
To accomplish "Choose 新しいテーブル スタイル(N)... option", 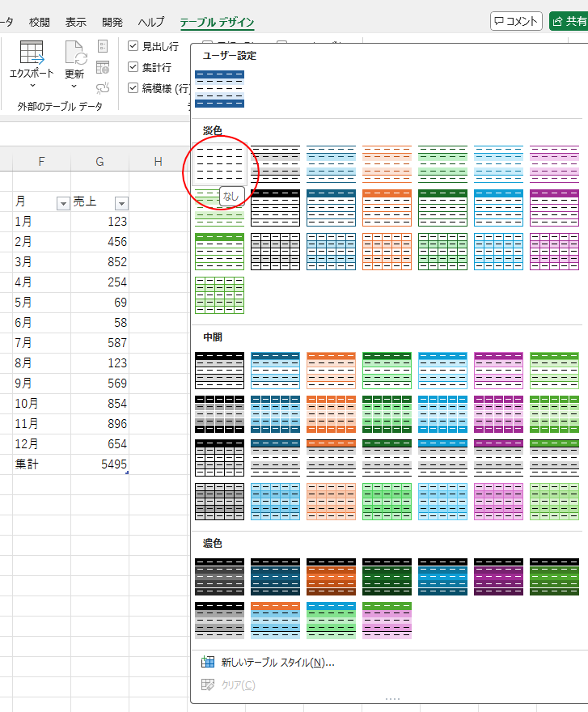I will 277,663.
